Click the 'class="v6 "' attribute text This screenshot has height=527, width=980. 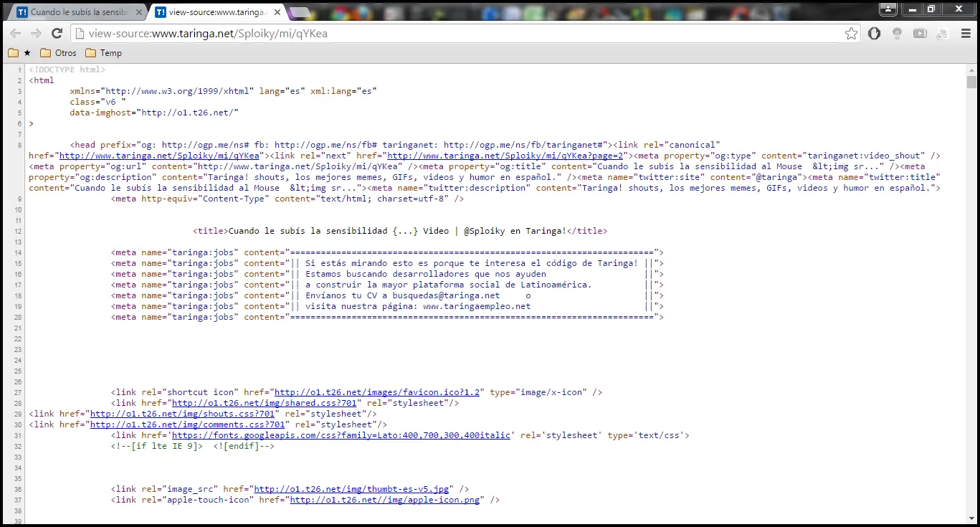click(97, 102)
